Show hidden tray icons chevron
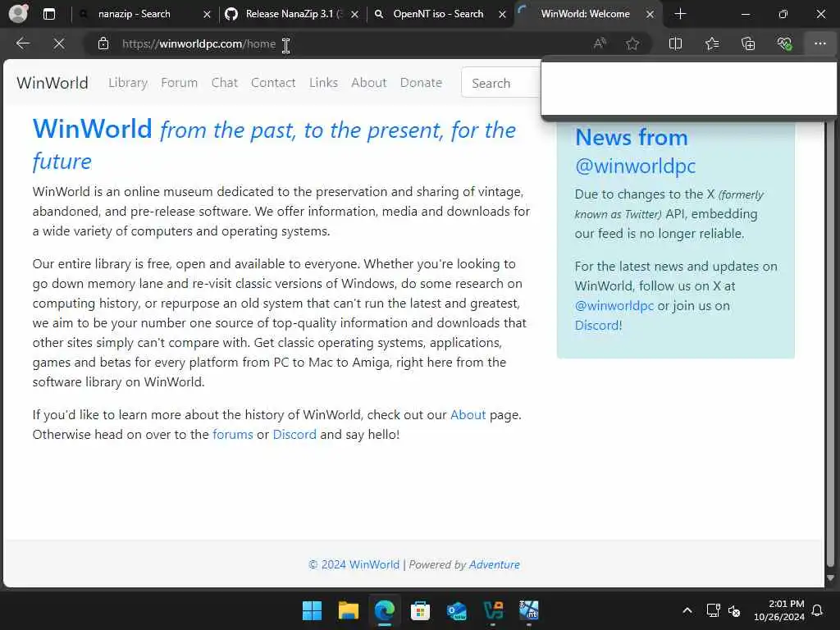 [x=687, y=610]
